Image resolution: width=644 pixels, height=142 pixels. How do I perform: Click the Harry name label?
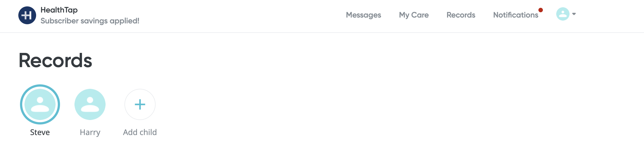click(x=90, y=133)
